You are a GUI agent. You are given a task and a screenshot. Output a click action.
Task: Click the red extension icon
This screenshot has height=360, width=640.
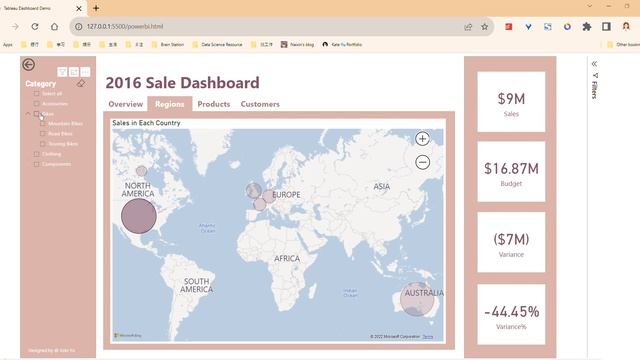click(509, 27)
